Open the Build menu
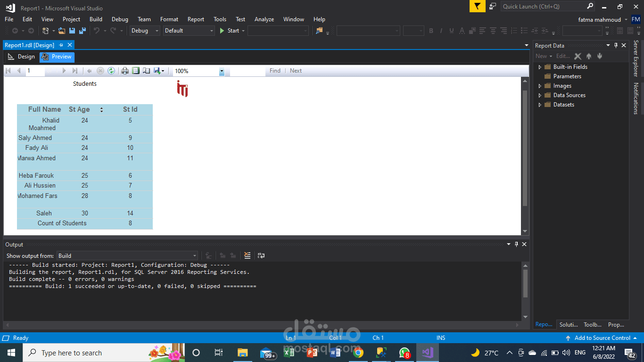Screen dimensions: 644x362 (x=96, y=19)
